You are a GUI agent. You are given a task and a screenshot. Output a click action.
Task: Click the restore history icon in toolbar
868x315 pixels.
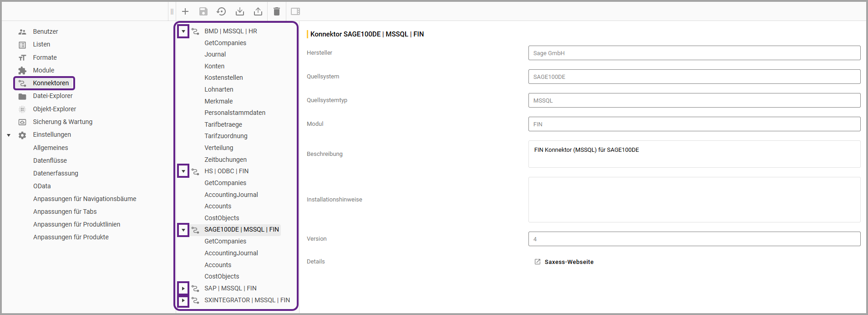221,11
